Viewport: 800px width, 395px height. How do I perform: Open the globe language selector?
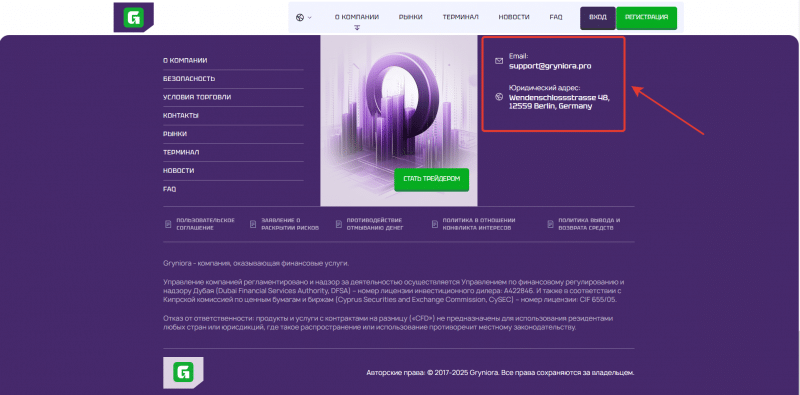303,17
